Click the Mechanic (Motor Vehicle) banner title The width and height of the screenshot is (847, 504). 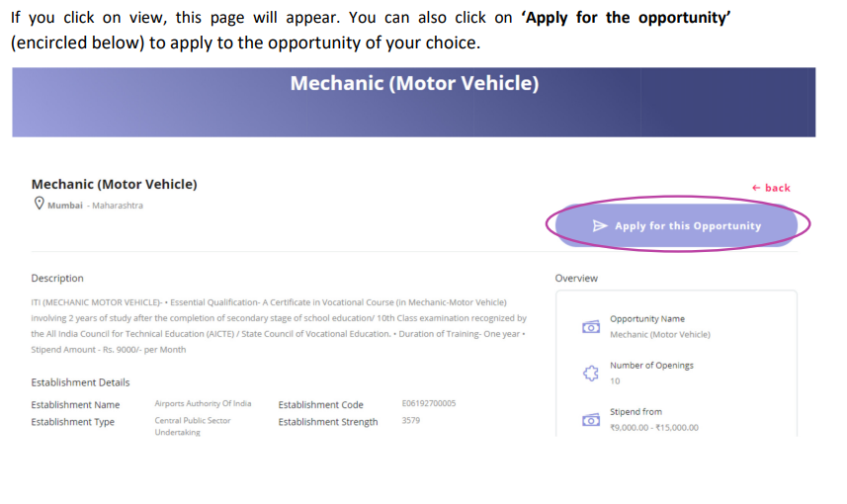(x=414, y=83)
